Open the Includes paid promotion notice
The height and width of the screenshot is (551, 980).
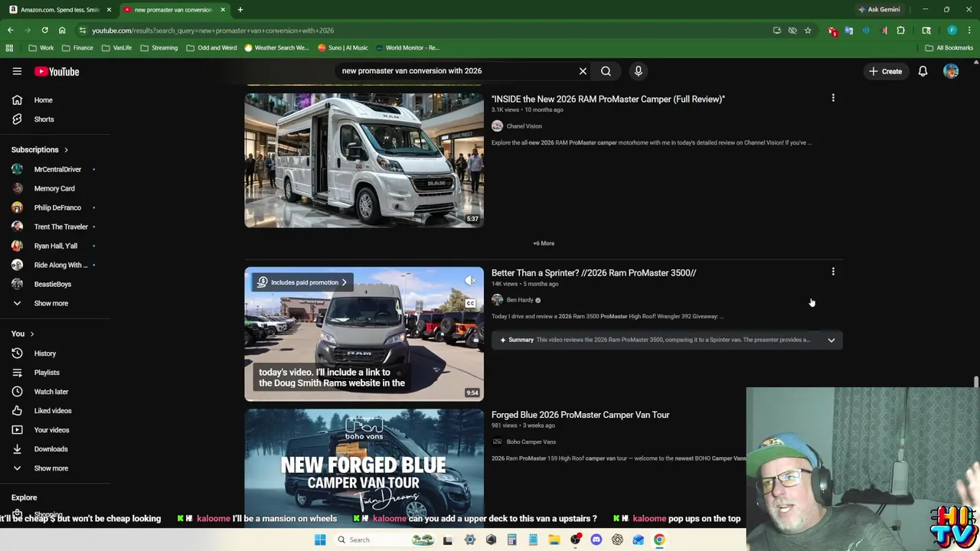tap(303, 282)
